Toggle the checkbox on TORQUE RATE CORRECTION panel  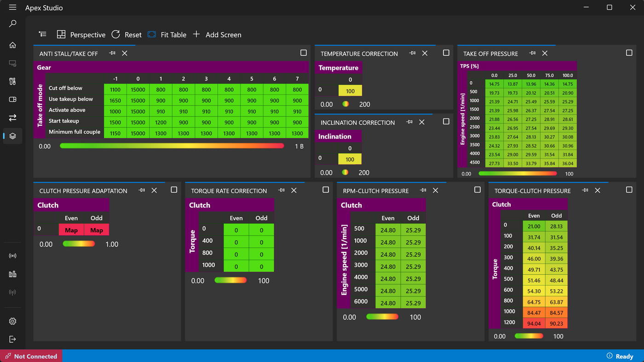[326, 190]
